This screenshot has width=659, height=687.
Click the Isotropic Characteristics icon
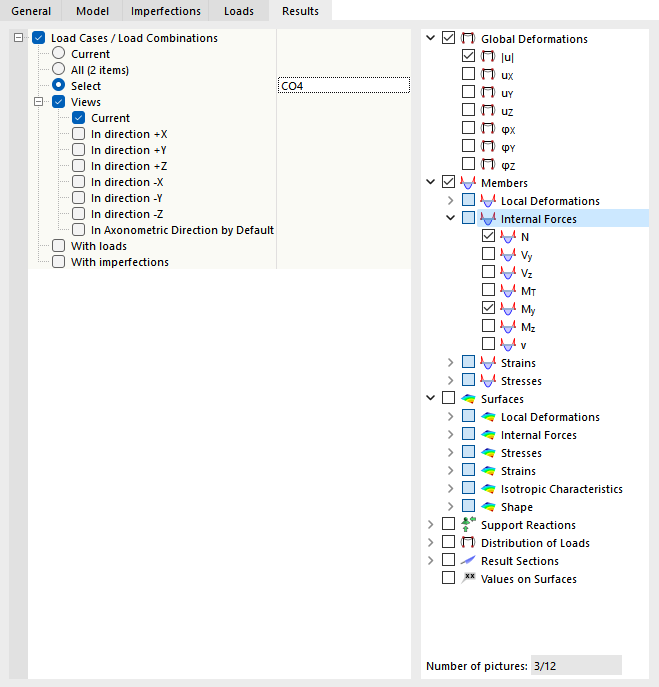(488, 489)
